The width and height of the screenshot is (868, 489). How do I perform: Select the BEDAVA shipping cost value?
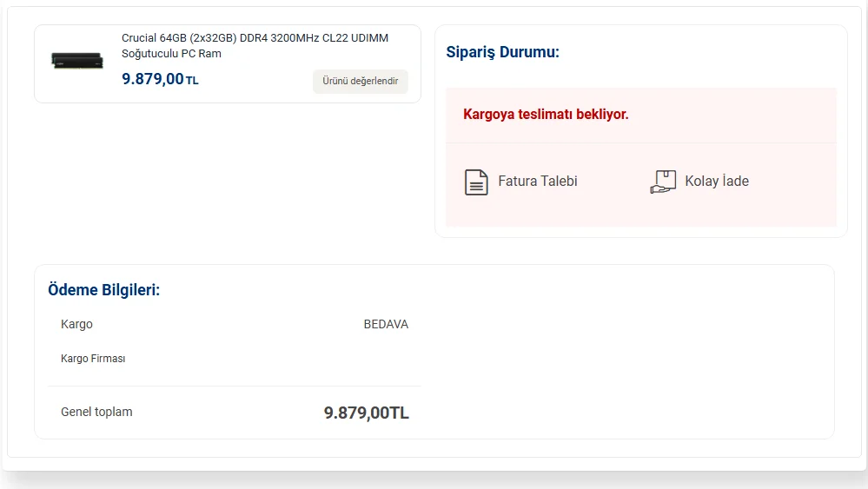386,324
